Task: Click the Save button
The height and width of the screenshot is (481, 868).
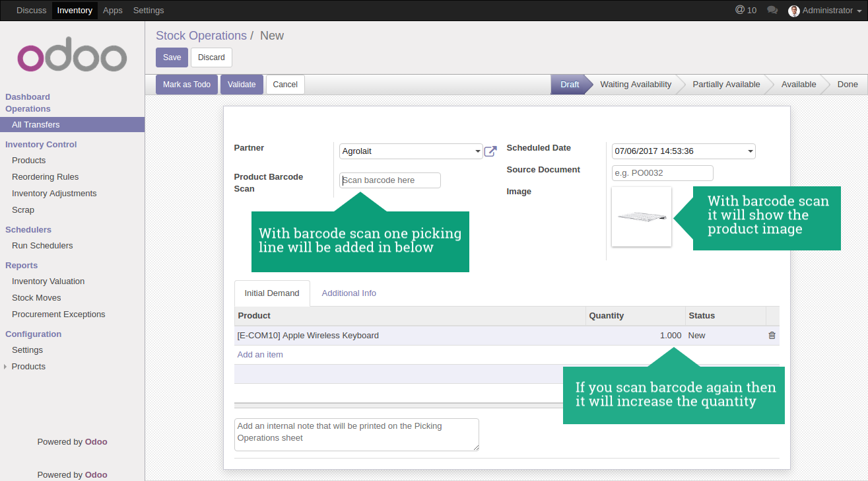Action: 172,57
